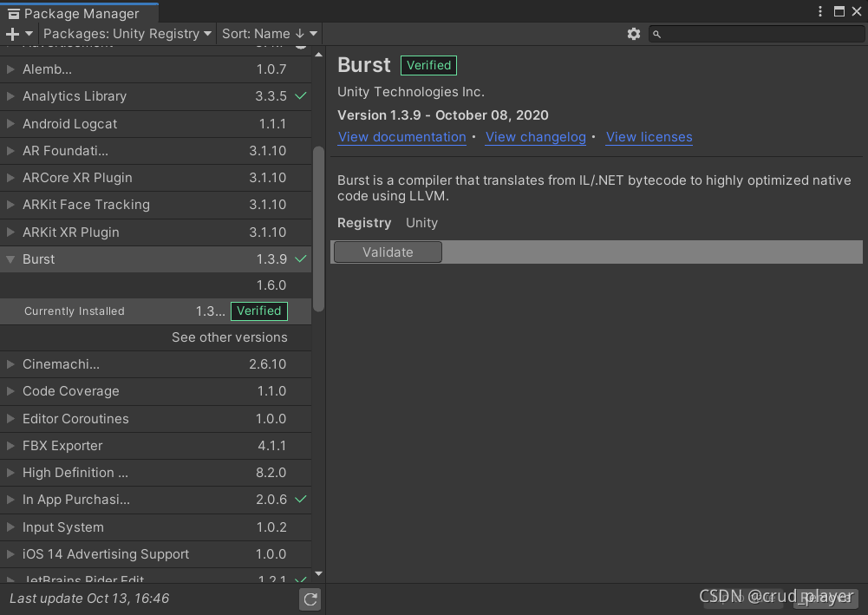This screenshot has width=868, height=615.
Task: Select the Currently Installed Burst version row
Action: 155,311
